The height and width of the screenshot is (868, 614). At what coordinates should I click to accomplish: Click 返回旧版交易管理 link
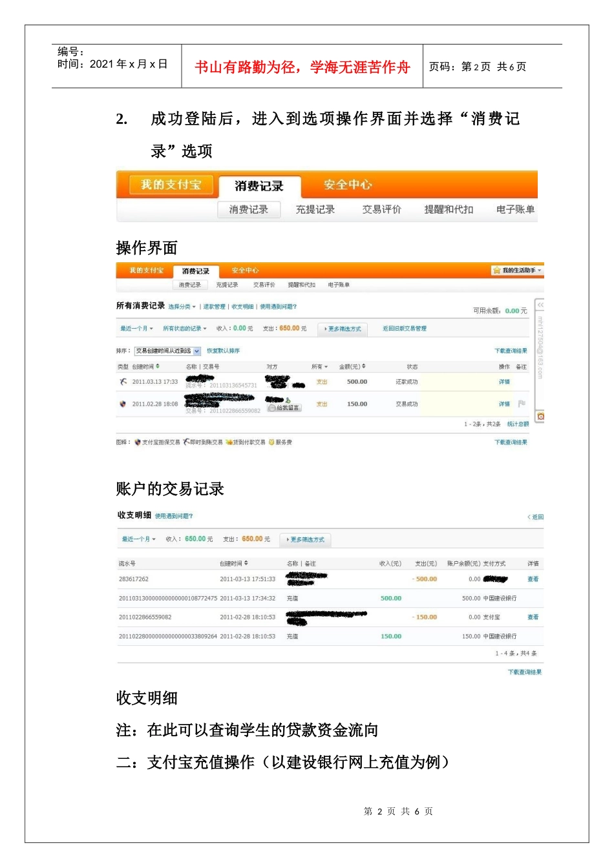point(405,329)
